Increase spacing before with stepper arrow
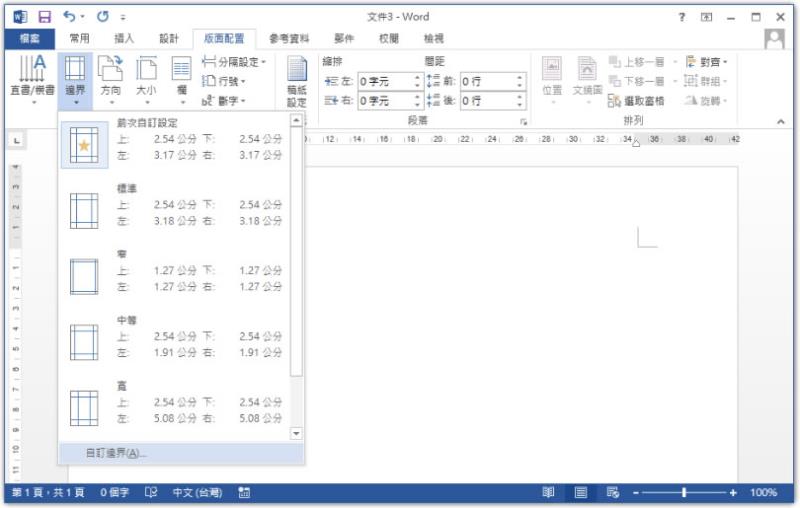 [519, 78]
